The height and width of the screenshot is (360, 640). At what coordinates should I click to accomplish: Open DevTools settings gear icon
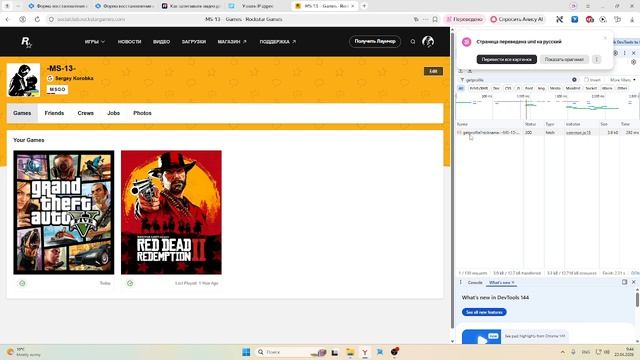pos(616,53)
